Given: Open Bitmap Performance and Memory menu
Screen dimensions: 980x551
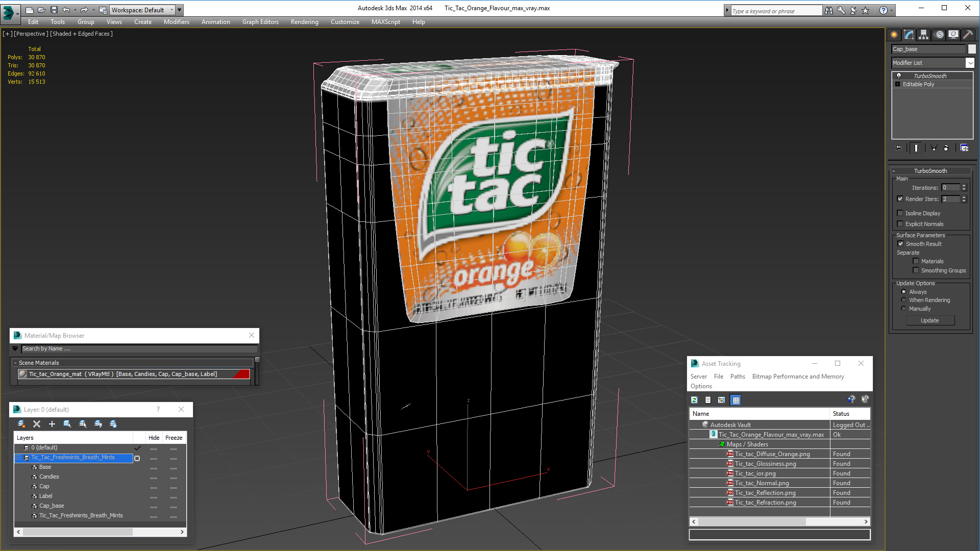Looking at the screenshot, I should [x=798, y=377].
